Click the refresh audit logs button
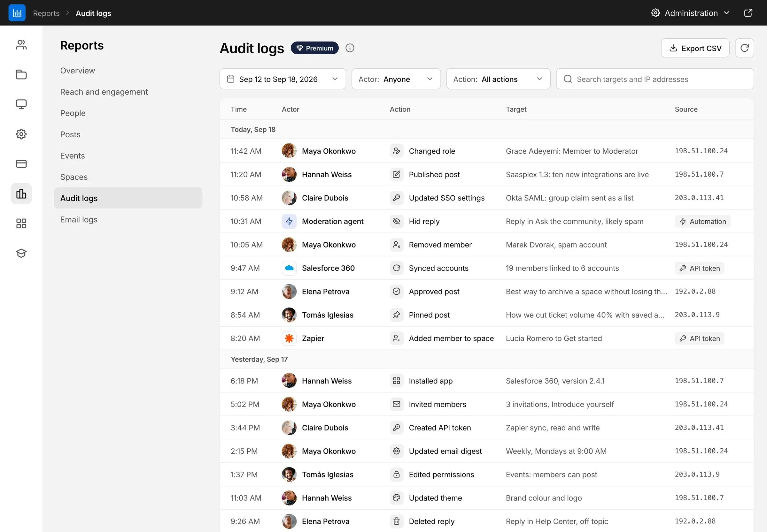The height and width of the screenshot is (532, 767). (x=744, y=48)
